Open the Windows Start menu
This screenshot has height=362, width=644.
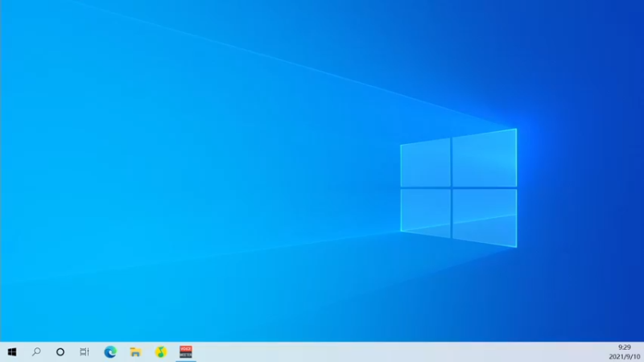click(x=12, y=352)
